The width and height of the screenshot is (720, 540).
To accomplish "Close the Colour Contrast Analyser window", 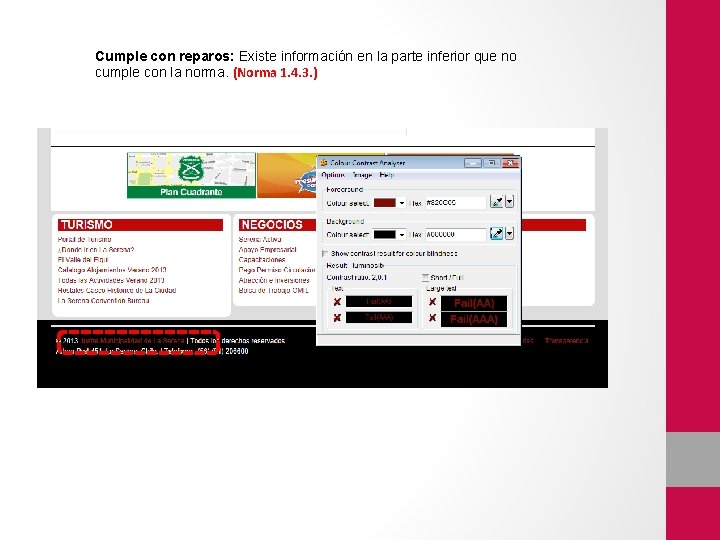I will [x=510, y=163].
